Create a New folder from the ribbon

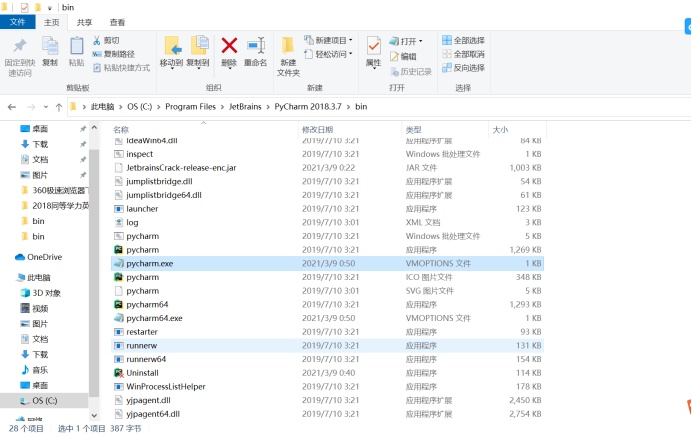288,56
